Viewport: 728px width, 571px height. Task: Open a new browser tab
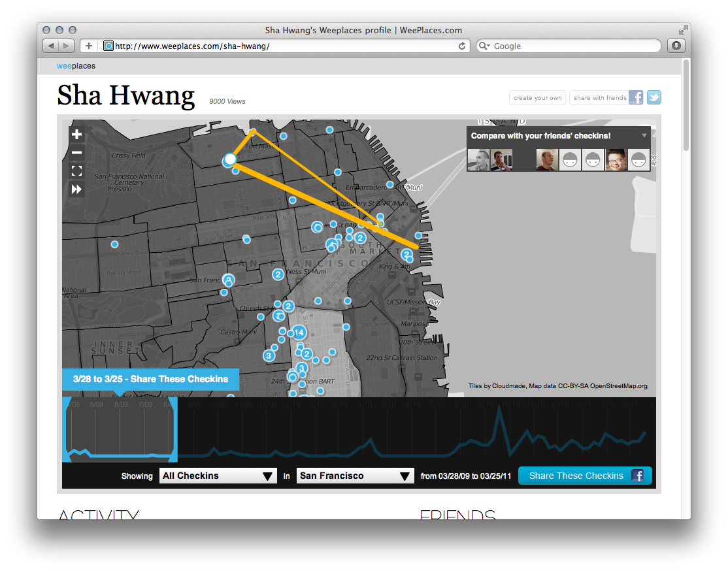(88, 46)
